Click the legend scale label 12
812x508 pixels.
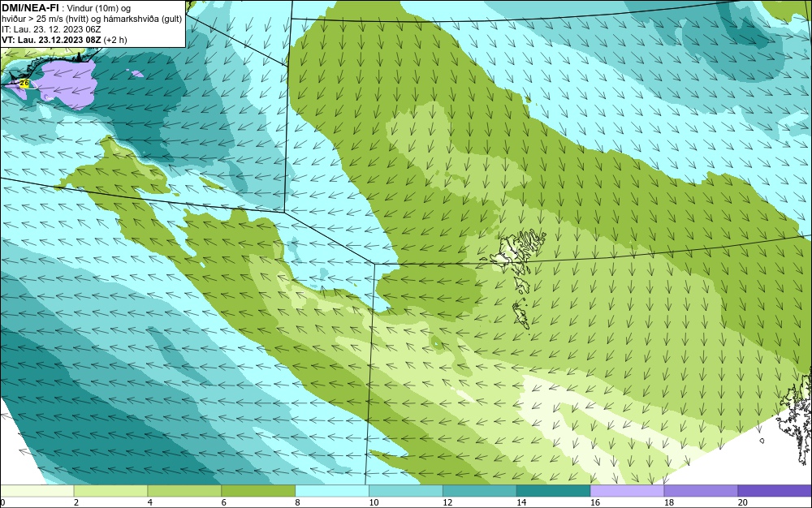447,502
